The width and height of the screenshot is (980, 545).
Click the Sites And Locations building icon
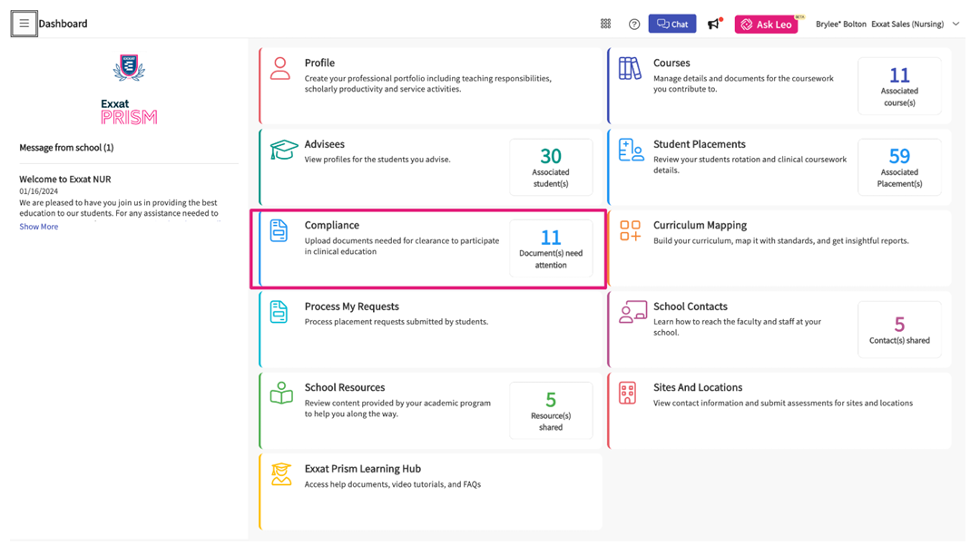tap(628, 394)
